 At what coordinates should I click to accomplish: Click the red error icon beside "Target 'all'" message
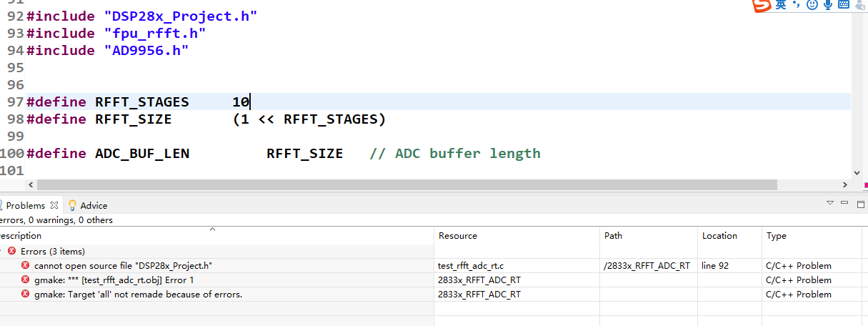tap(26, 294)
